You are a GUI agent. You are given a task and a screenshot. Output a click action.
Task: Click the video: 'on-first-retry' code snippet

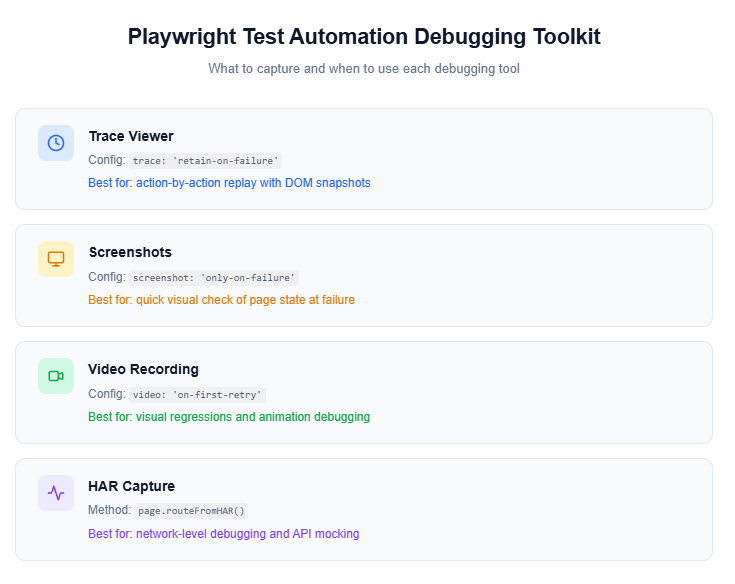point(198,394)
